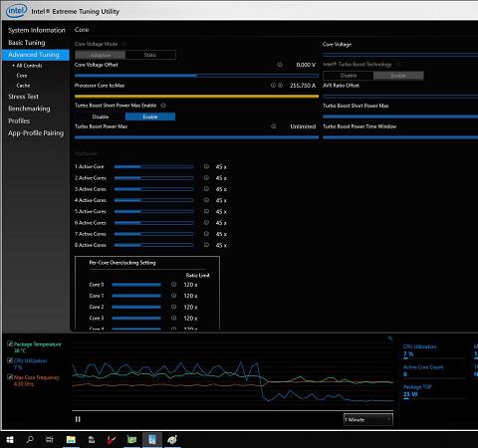Click the wrench settings icon above the graph
Image resolution: width=478 pixels, height=448 pixels.
pos(390,338)
